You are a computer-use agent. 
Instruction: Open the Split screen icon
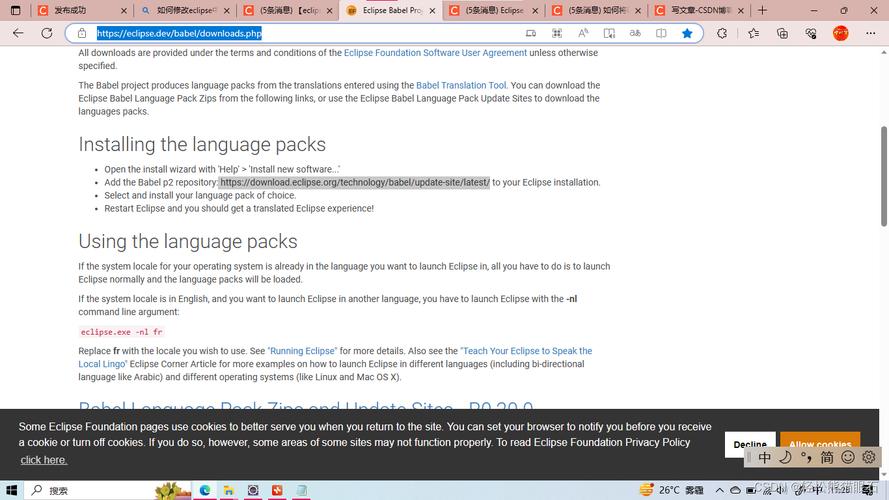661,33
